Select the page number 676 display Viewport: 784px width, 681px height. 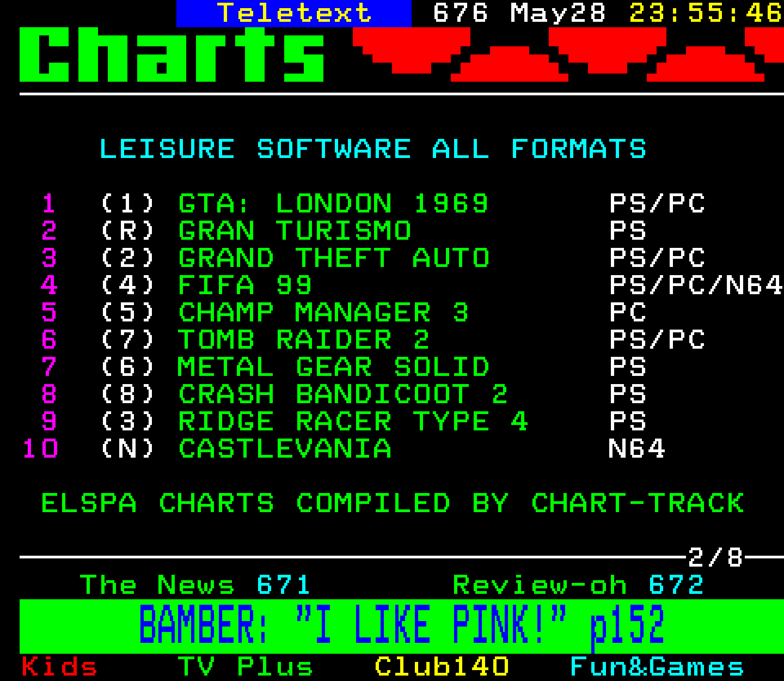pyautogui.click(x=460, y=13)
